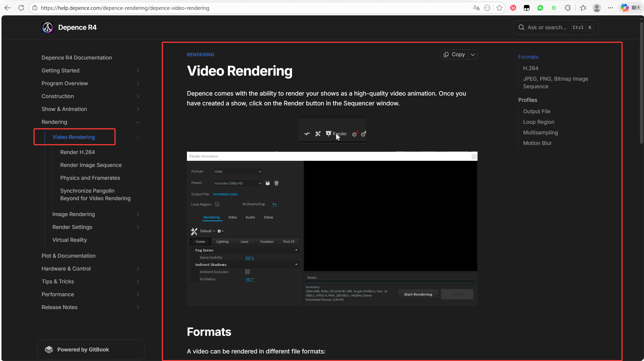Collapse the Rendering sidebar section
Viewport: 644px width, 361px height.
pyautogui.click(x=138, y=122)
